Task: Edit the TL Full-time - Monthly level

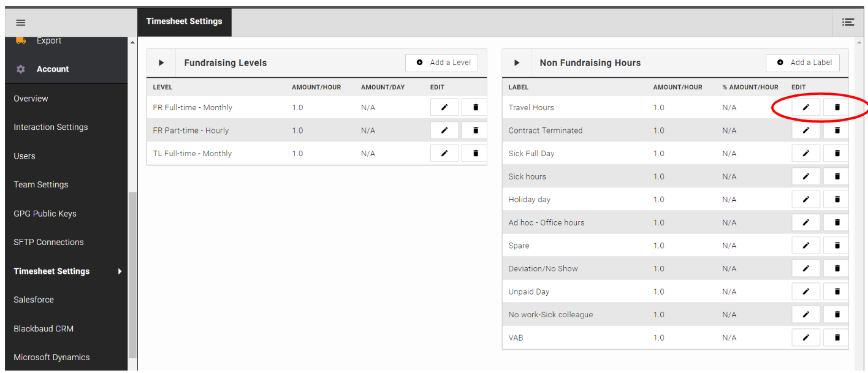Action: click(x=444, y=153)
